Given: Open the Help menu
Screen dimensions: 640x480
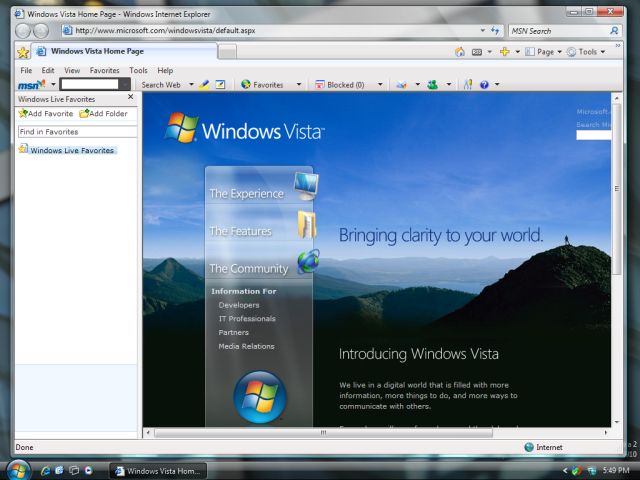Looking at the screenshot, I should 165,71.
